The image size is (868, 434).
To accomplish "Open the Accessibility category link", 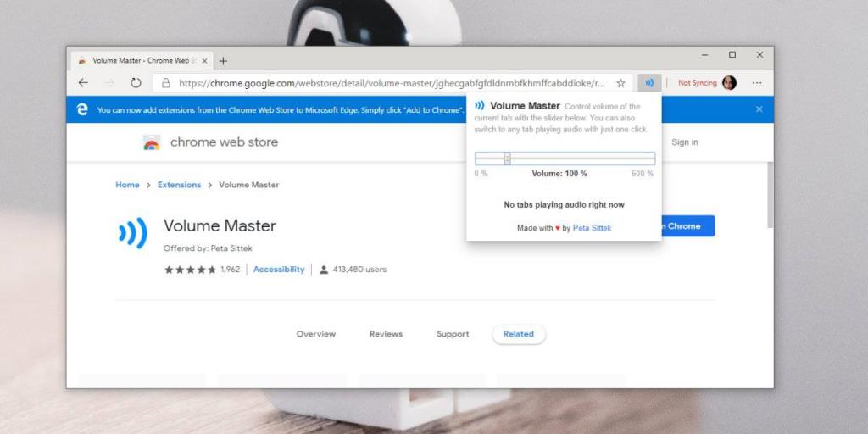I will tap(279, 270).
